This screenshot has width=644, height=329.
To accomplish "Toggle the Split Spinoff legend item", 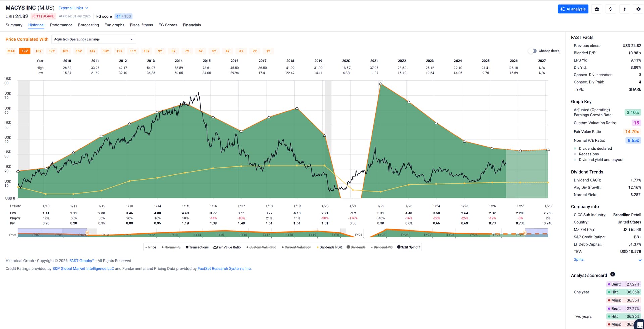I will [409, 247].
